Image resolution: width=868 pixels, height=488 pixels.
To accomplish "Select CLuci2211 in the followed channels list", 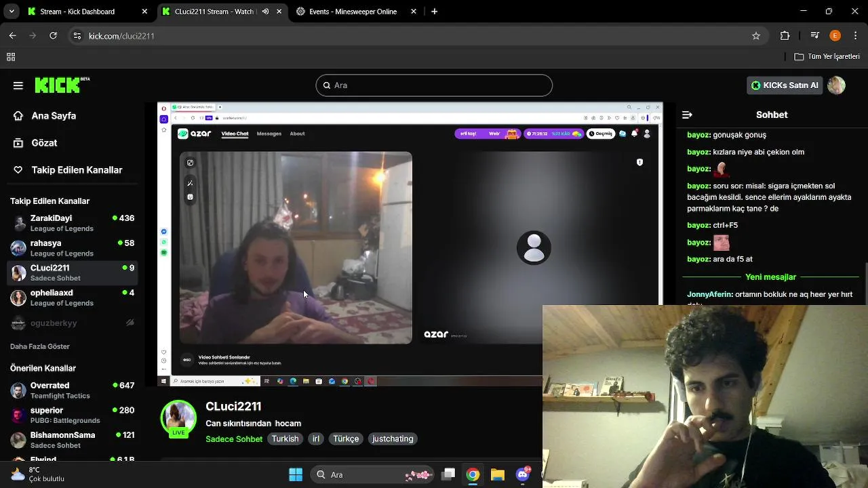I will pyautogui.click(x=73, y=273).
